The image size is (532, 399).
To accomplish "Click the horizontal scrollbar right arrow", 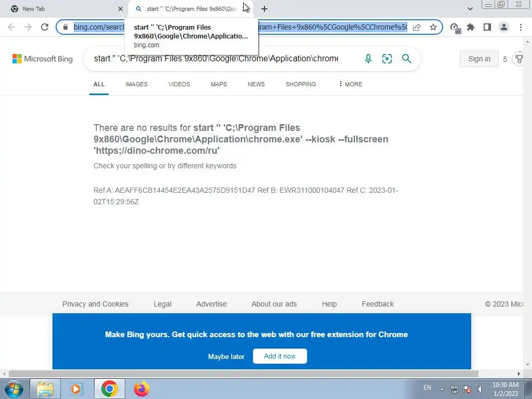I will click(x=519, y=374).
